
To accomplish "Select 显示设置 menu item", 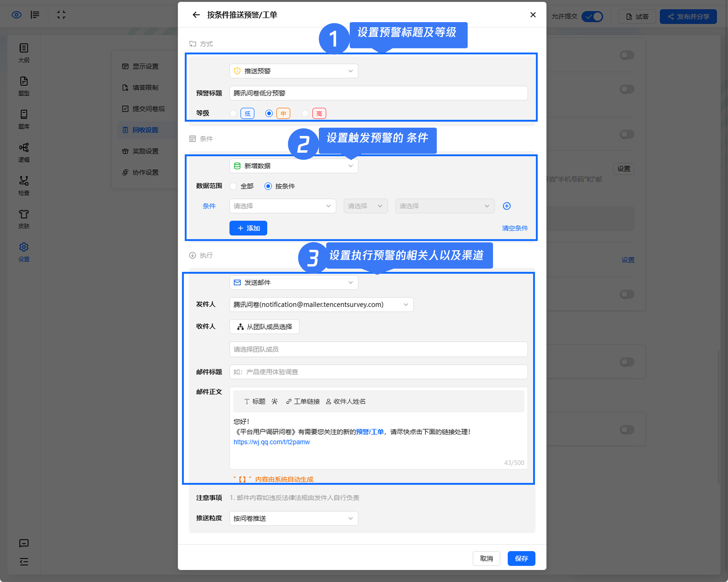I will [145, 67].
